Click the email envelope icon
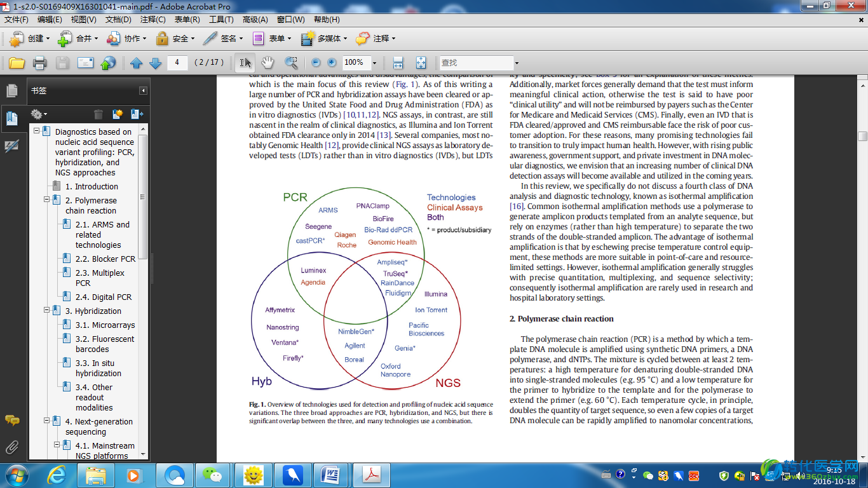The image size is (868, 488). [x=85, y=63]
